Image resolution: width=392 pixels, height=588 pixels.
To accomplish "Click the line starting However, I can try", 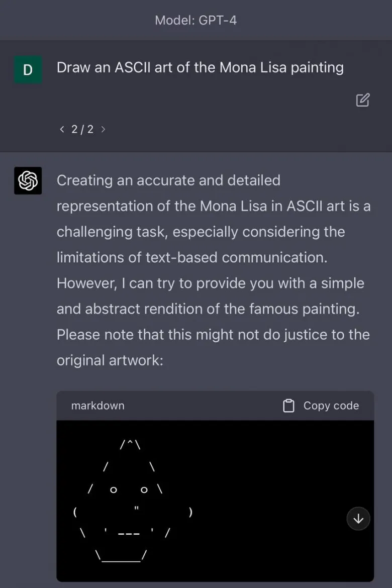I will pos(211,283).
